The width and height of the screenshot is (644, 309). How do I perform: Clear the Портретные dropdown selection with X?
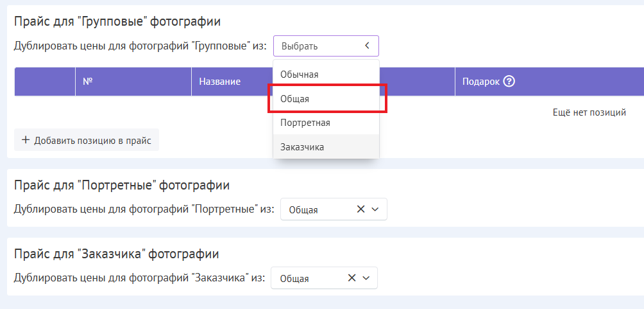coord(360,209)
